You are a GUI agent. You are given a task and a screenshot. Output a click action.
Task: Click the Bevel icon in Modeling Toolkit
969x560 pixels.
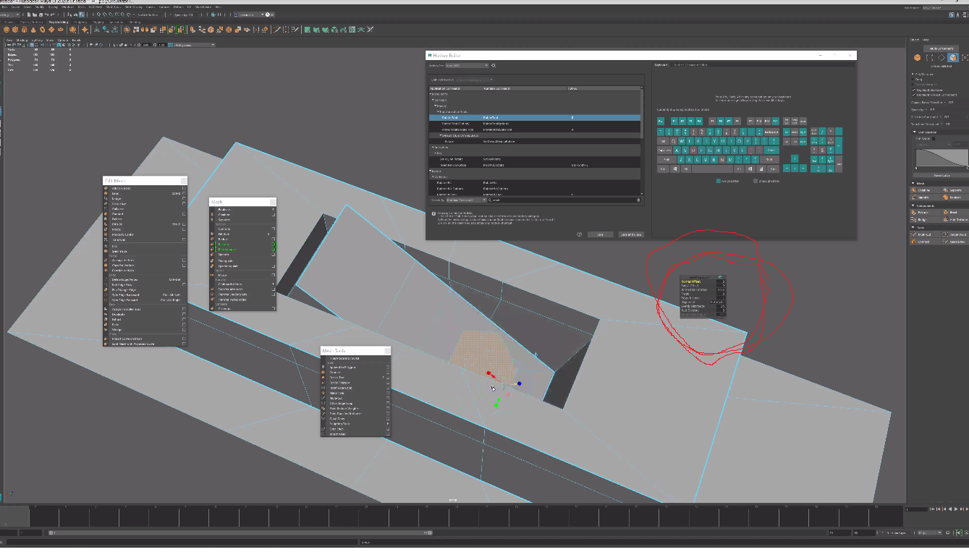(945, 212)
